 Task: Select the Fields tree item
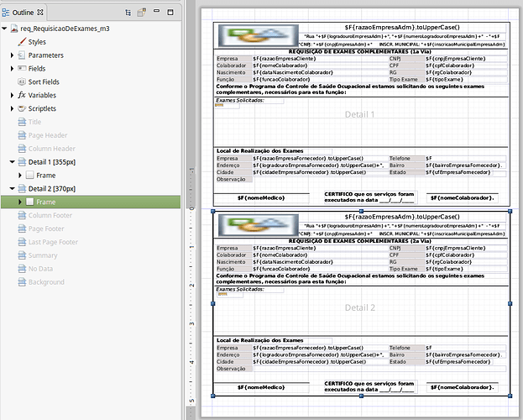(37, 69)
